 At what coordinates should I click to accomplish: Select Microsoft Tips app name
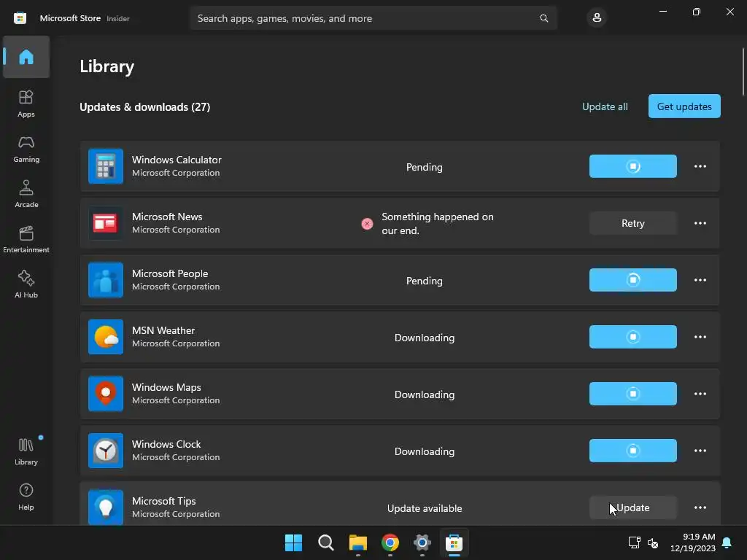[x=163, y=502]
